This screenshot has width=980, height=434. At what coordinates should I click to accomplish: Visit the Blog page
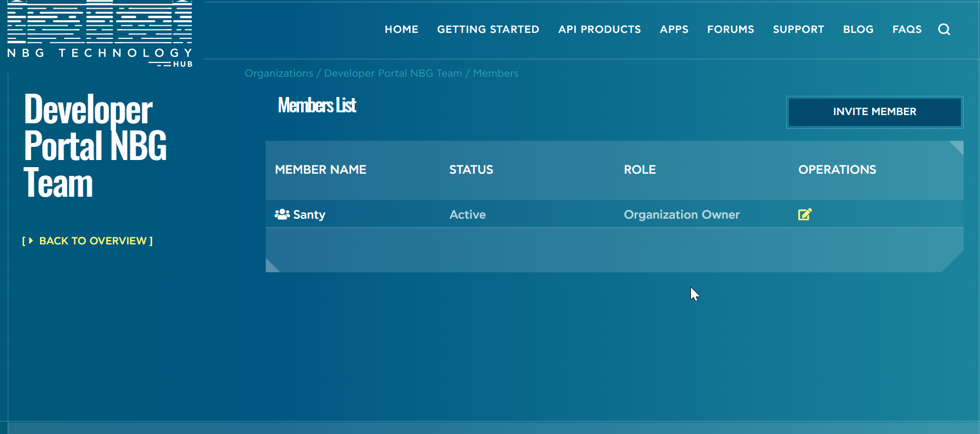858,30
